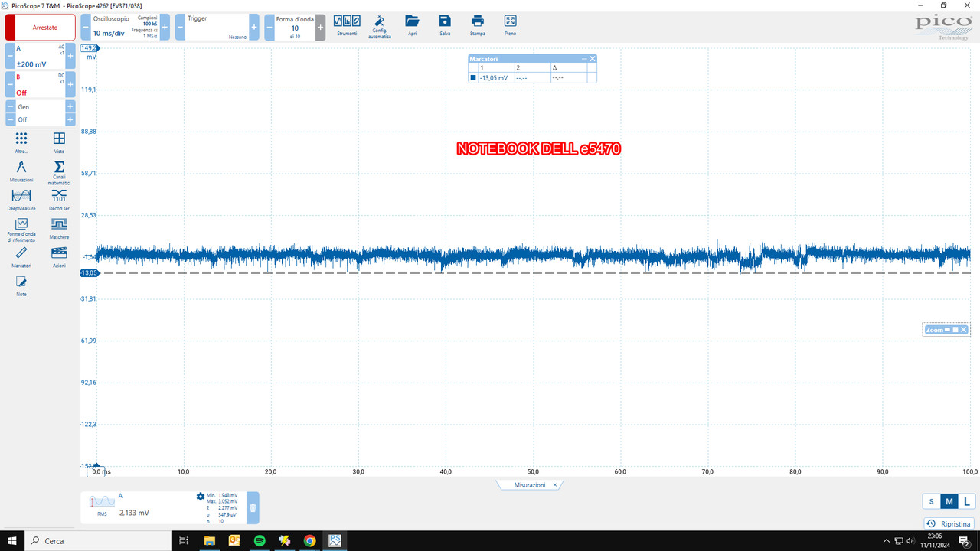Go to next waveform buffer
The image size is (980, 551).
pyautogui.click(x=321, y=27)
